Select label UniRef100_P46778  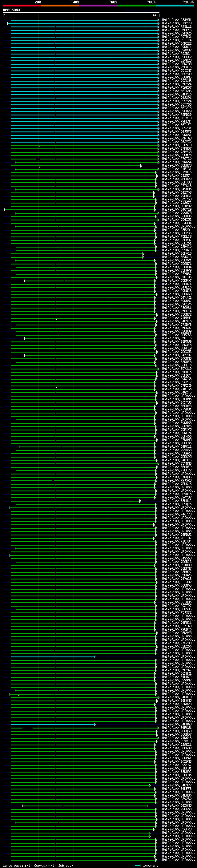[x=176, y=515]
